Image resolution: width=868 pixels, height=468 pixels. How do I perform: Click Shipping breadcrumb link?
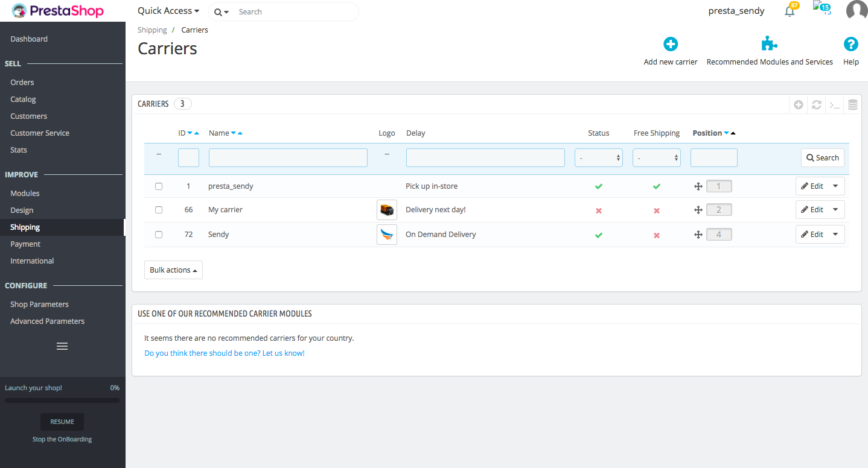(x=152, y=30)
